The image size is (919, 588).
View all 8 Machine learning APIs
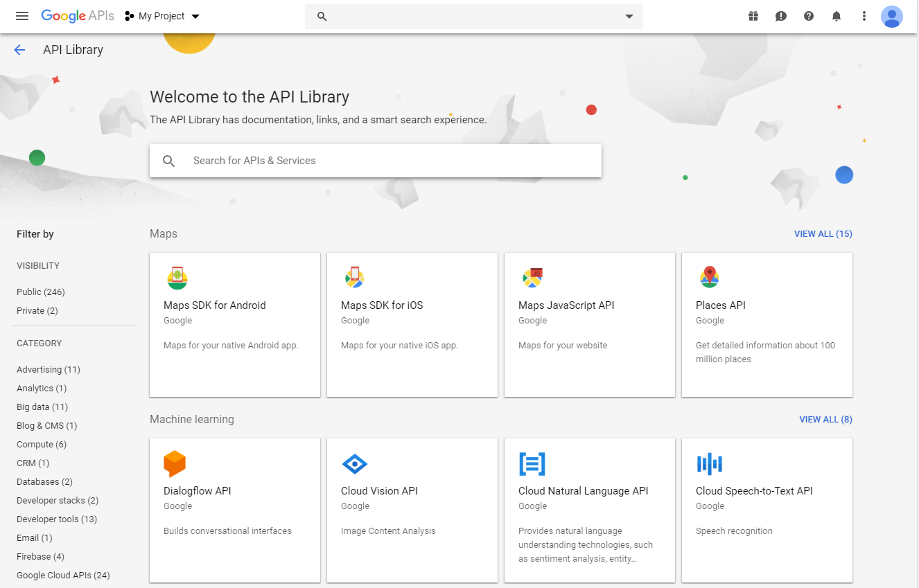tap(825, 419)
